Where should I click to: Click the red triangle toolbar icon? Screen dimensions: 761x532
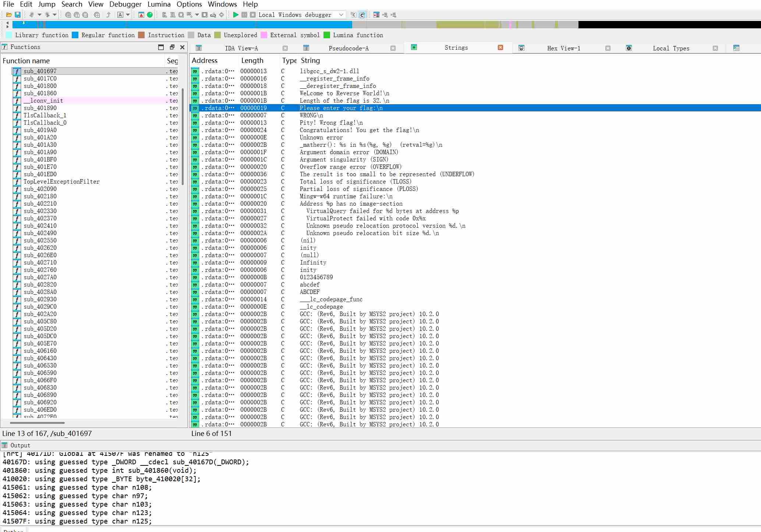tap(141, 15)
